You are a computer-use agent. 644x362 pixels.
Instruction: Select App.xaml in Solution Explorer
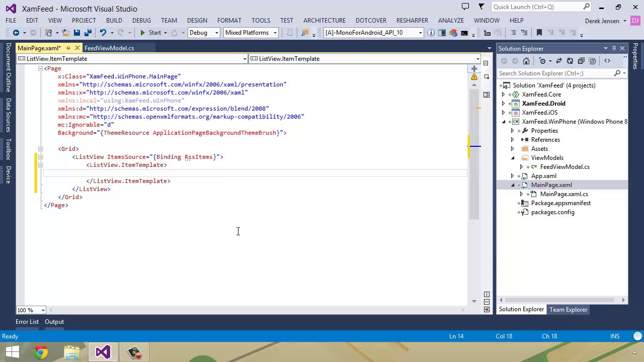pyautogui.click(x=543, y=176)
